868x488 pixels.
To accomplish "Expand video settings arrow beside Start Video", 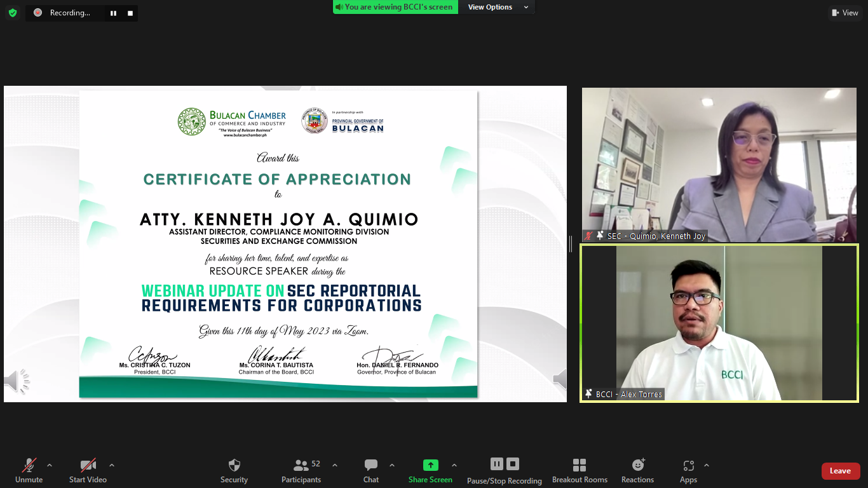I will pos(112,465).
